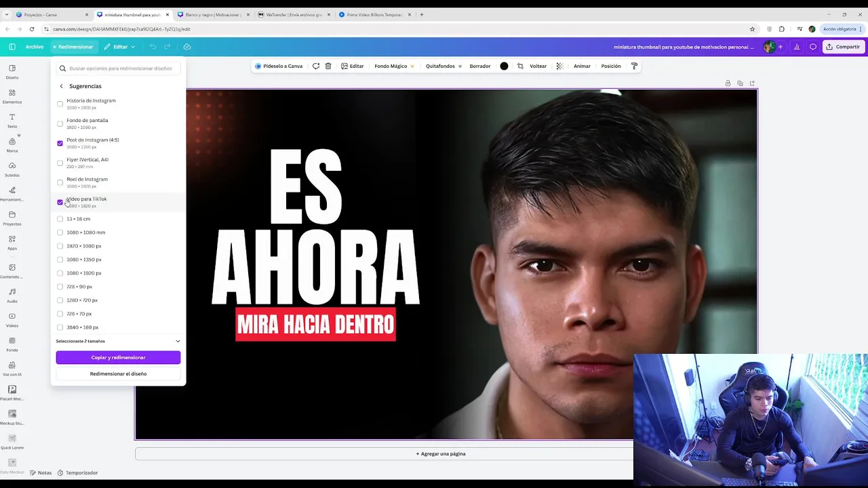
Task: Open the Chrome tab list dropdown arrow
Action: 6,14
